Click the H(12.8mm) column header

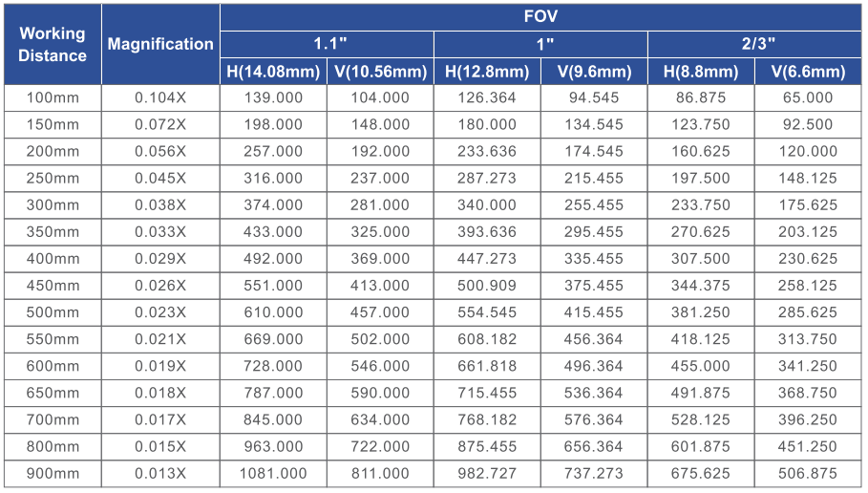487,72
